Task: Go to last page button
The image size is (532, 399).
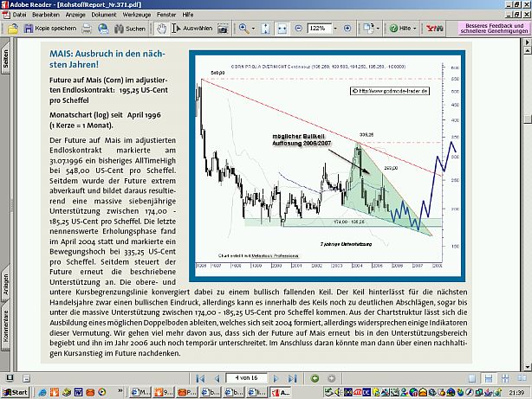Action: pos(293,378)
